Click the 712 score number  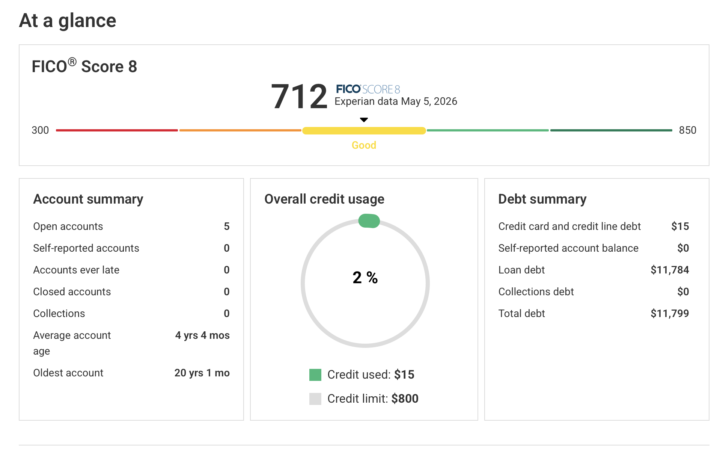299,97
